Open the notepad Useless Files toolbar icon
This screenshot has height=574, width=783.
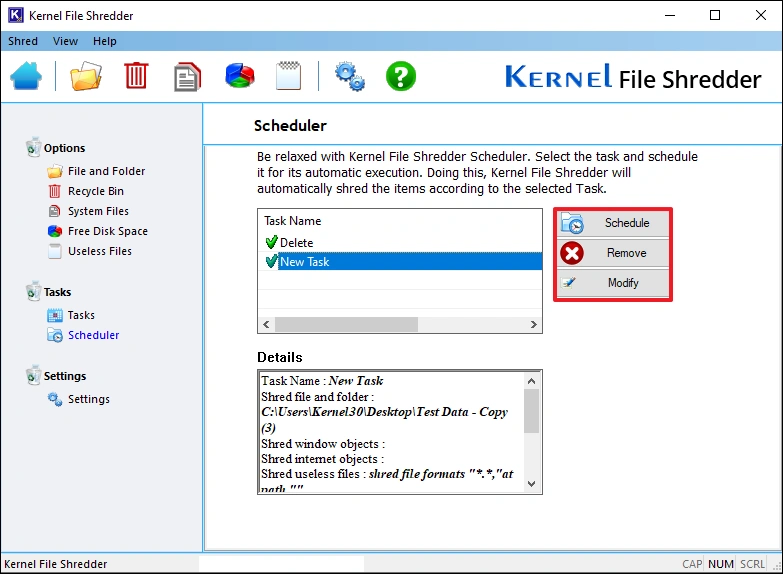pyautogui.click(x=288, y=76)
